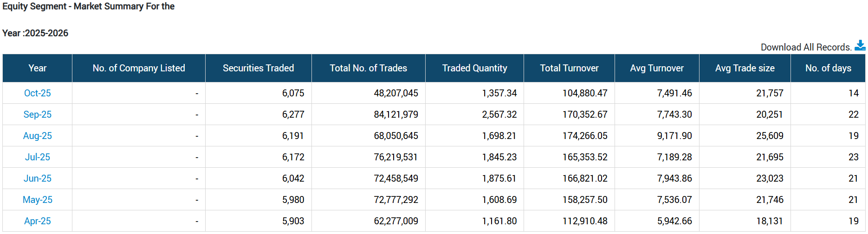
Task: Click the No. of days column header
Action: 828,68
